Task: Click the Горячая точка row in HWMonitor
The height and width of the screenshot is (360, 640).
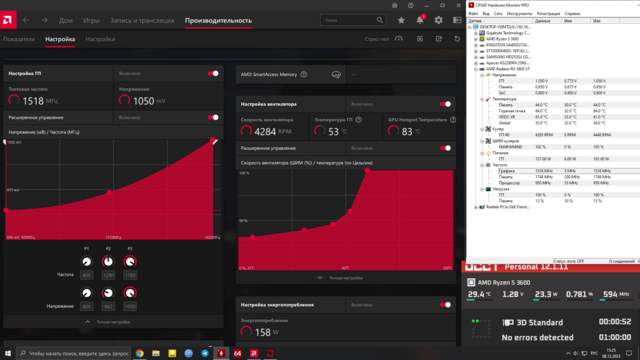Action: click(x=553, y=111)
